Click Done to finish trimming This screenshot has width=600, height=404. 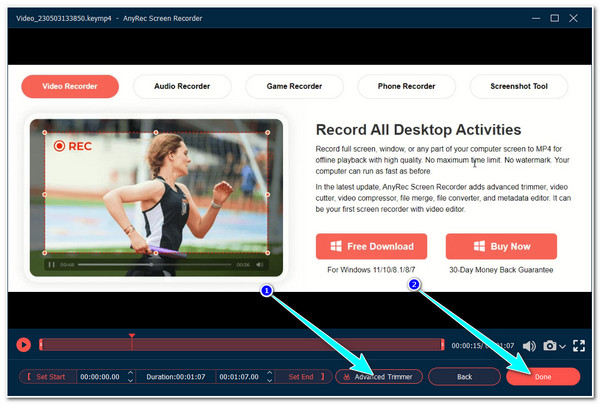pos(543,376)
